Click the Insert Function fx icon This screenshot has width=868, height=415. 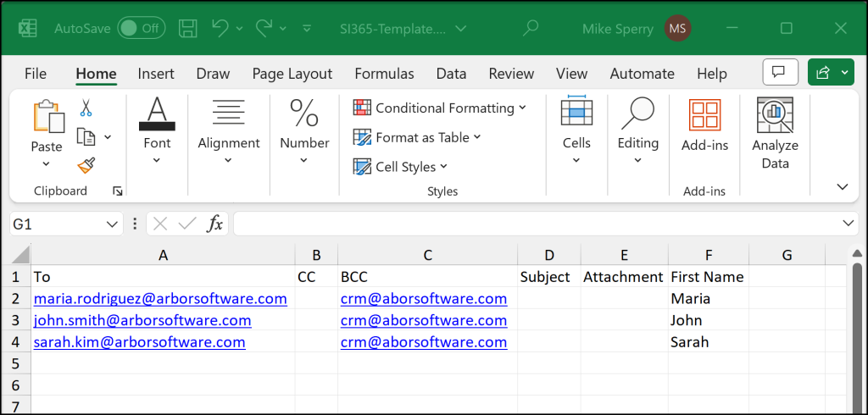pyautogui.click(x=216, y=224)
